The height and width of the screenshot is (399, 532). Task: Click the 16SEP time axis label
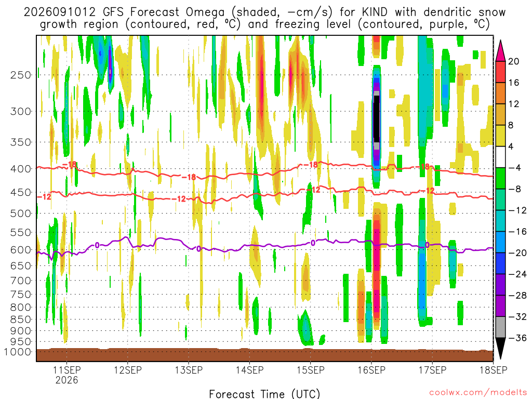[371, 370]
